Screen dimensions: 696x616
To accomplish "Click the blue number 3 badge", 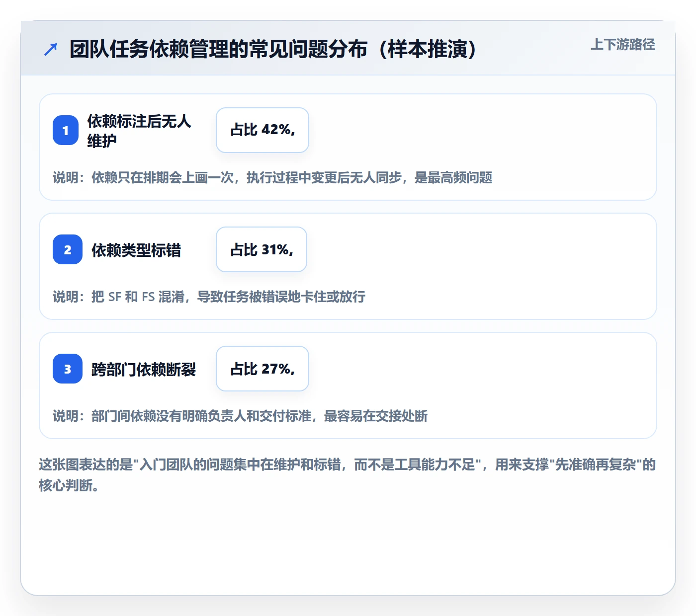I will (x=68, y=369).
